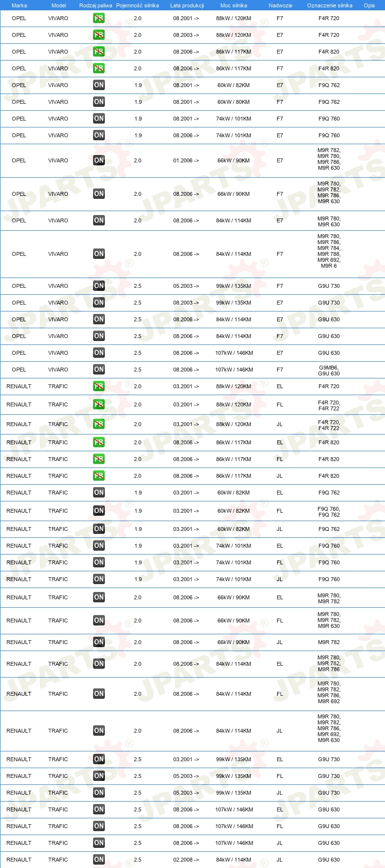
Task: Click diesel icon for Opel Vivaro 2.0 84kW E7 row
Action: coord(99,220)
